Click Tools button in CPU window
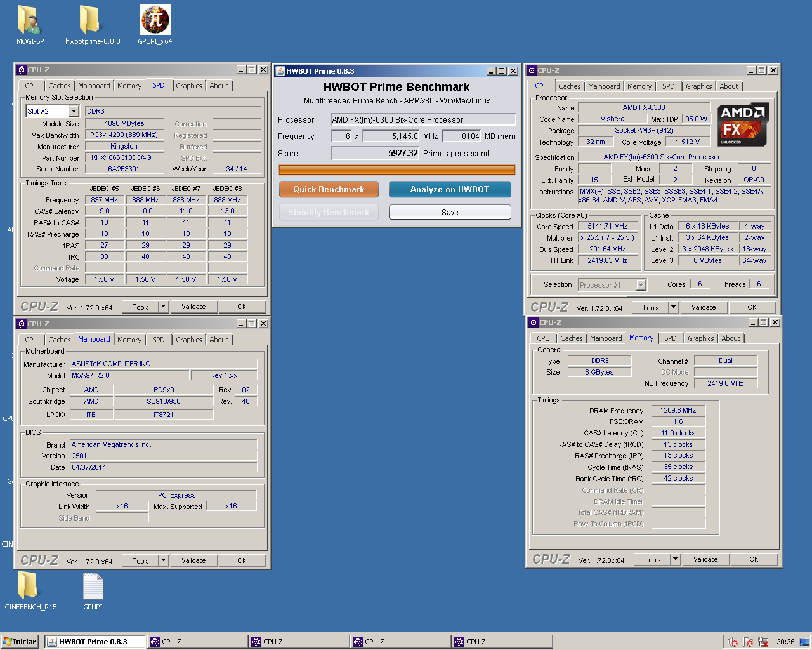Screen dimensions: 812x650 [x=650, y=307]
